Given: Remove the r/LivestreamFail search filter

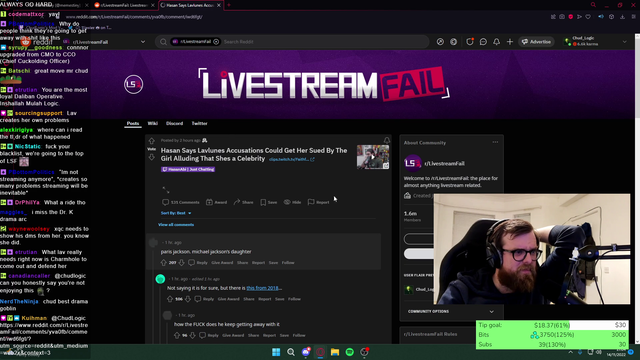Looking at the screenshot, I should tap(216, 42).
